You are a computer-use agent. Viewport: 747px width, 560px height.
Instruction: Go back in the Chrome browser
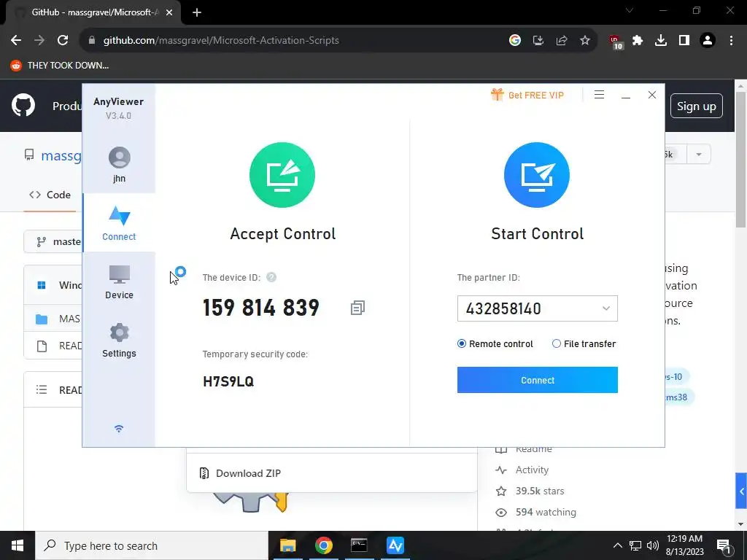coord(16,41)
